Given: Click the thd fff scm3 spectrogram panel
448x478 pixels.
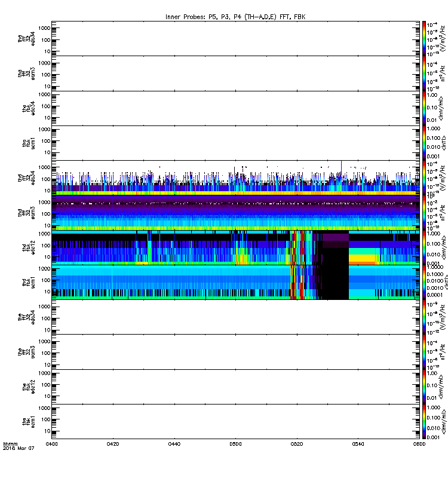Looking at the screenshot, I should click(235, 213).
